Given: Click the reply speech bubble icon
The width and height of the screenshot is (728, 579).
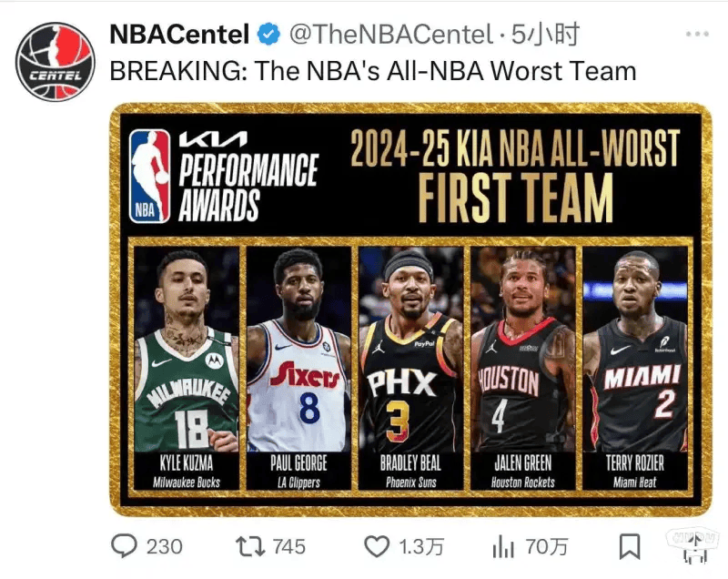Looking at the screenshot, I should (124, 546).
